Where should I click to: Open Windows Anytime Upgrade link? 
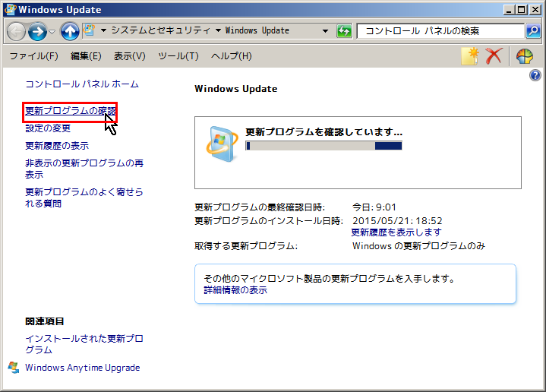pos(83,368)
